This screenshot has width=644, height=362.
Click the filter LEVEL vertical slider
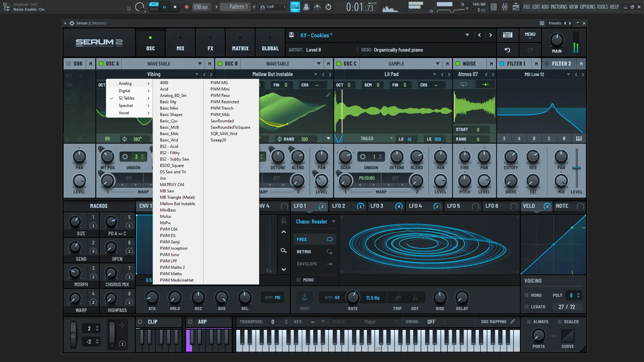tap(577, 168)
